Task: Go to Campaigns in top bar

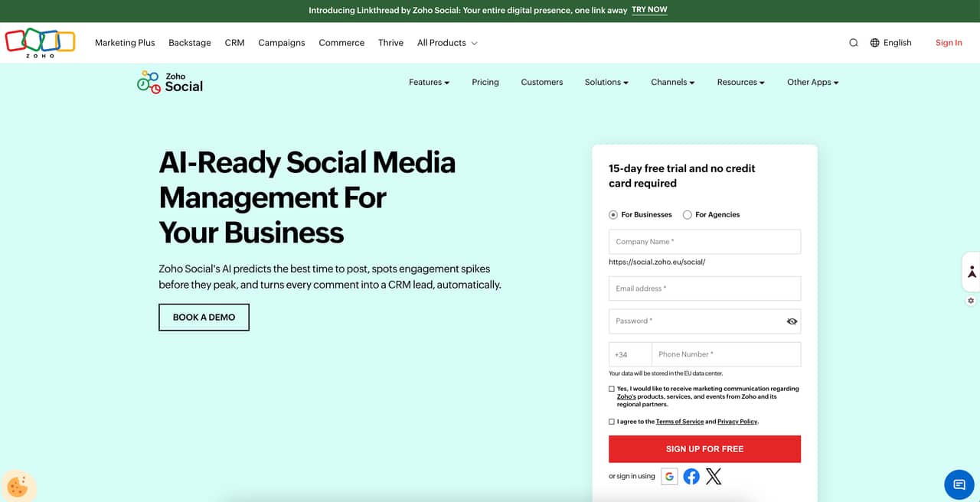Action: (282, 43)
